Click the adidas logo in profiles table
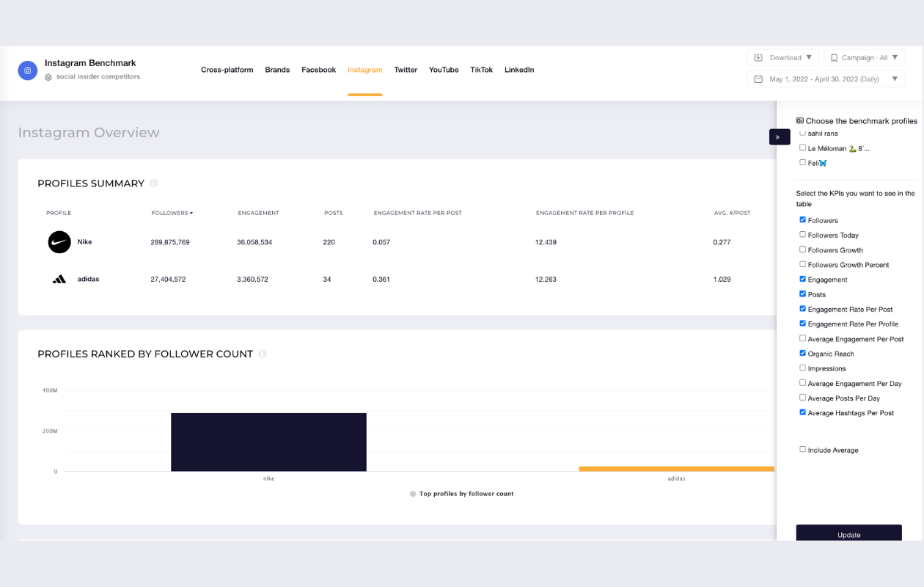Image resolution: width=924 pixels, height=587 pixels. click(59, 279)
